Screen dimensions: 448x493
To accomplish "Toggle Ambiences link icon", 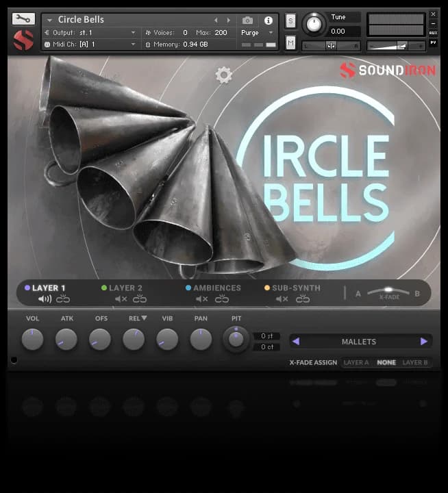I will pos(222,299).
